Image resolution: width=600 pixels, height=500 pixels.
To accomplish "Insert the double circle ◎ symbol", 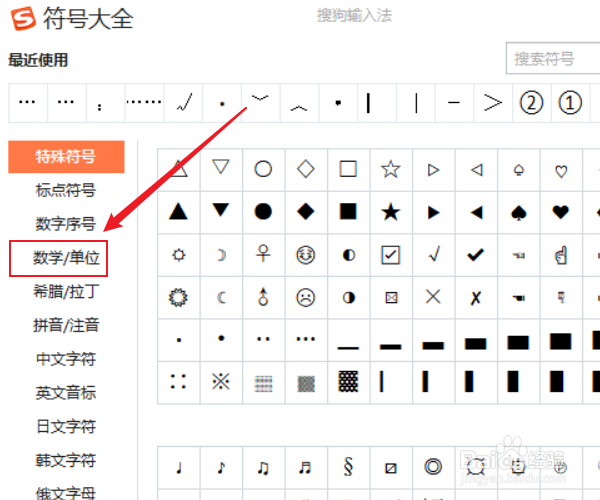I will (x=433, y=467).
